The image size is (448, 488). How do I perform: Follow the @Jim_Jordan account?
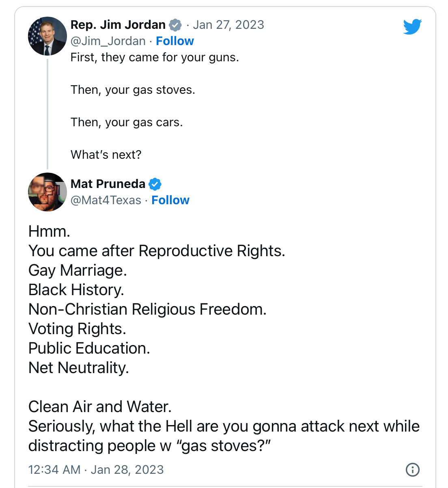[x=175, y=41]
